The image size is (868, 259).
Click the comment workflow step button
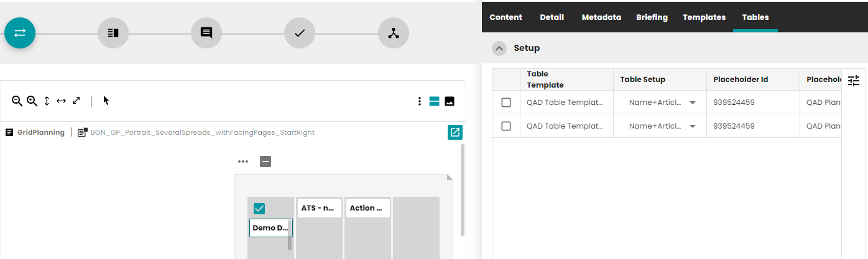[x=206, y=33]
